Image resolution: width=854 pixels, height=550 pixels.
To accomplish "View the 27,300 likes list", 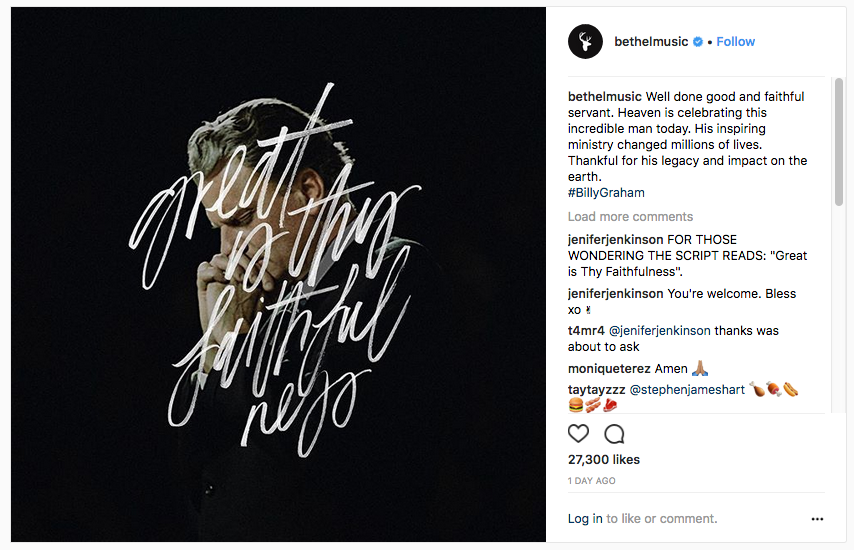I will (x=604, y=460).
